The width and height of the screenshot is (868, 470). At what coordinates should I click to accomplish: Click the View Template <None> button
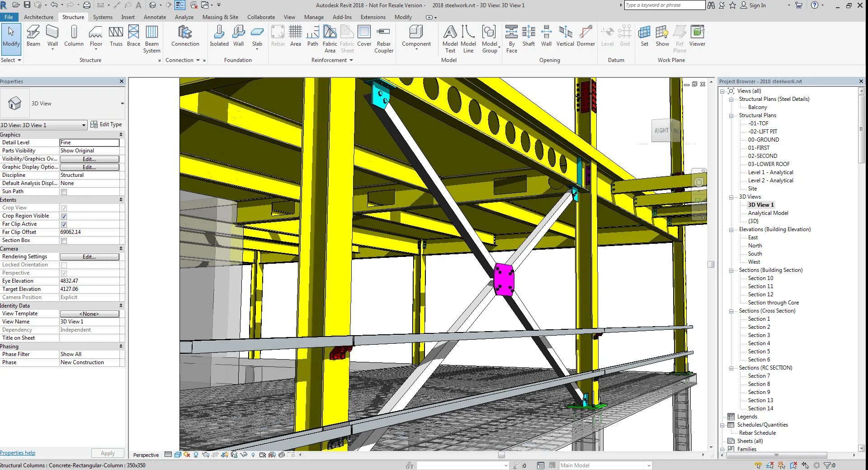(x=90, y=314)
